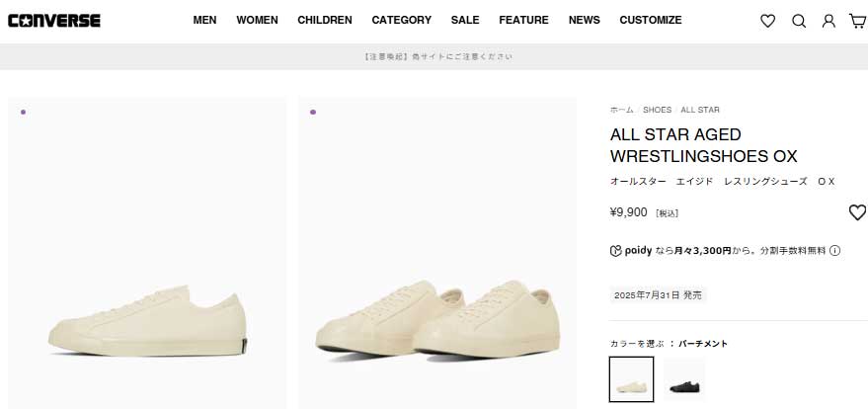Open the search magnifier icon
868x409 pixels.
(799, 21)
